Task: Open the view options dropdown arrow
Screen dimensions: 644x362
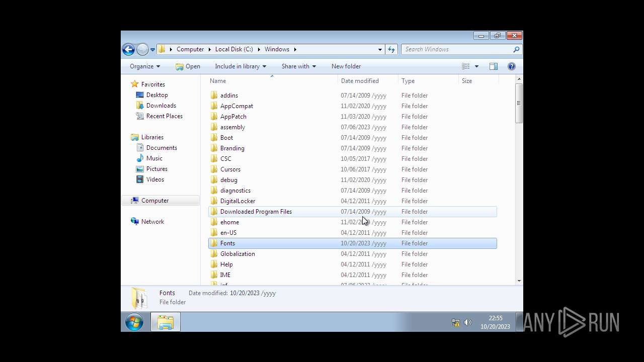Action: point(476,66)
